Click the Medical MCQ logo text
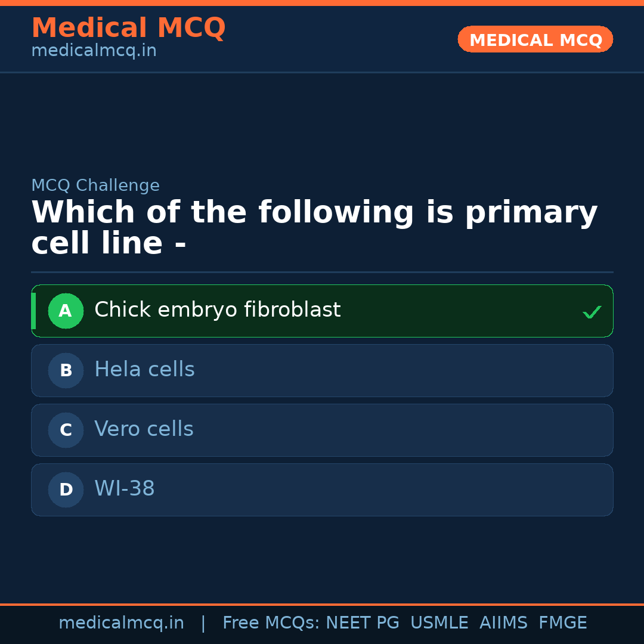Viewport: 644px width, 644px height. tap(128, 27)
